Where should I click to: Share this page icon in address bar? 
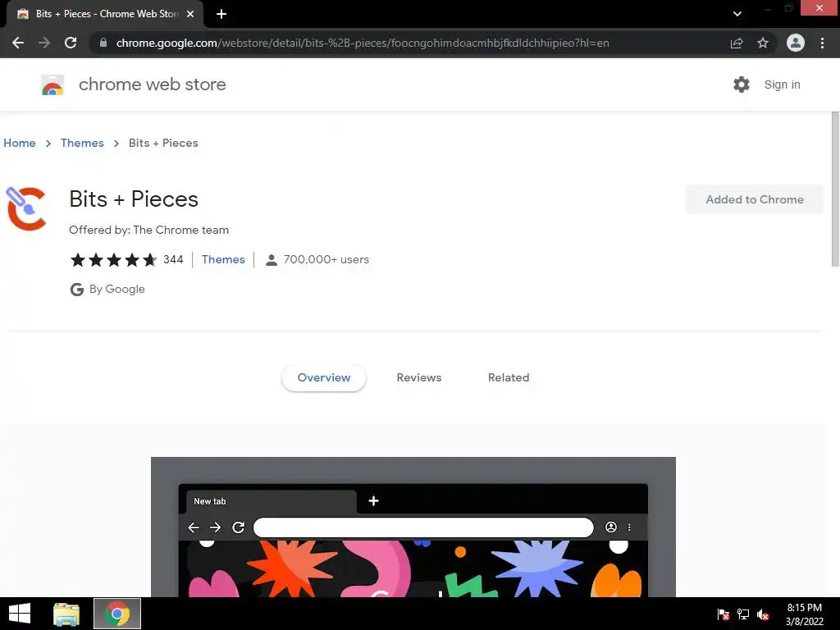(x=737, y=43)
